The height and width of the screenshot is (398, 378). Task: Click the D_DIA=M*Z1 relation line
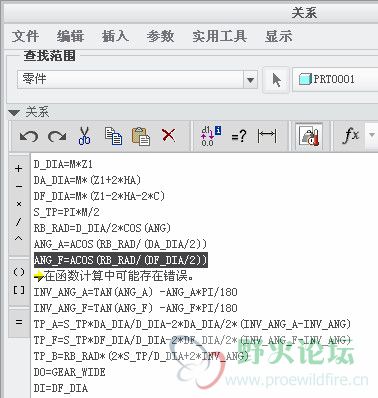click(63, 164)
